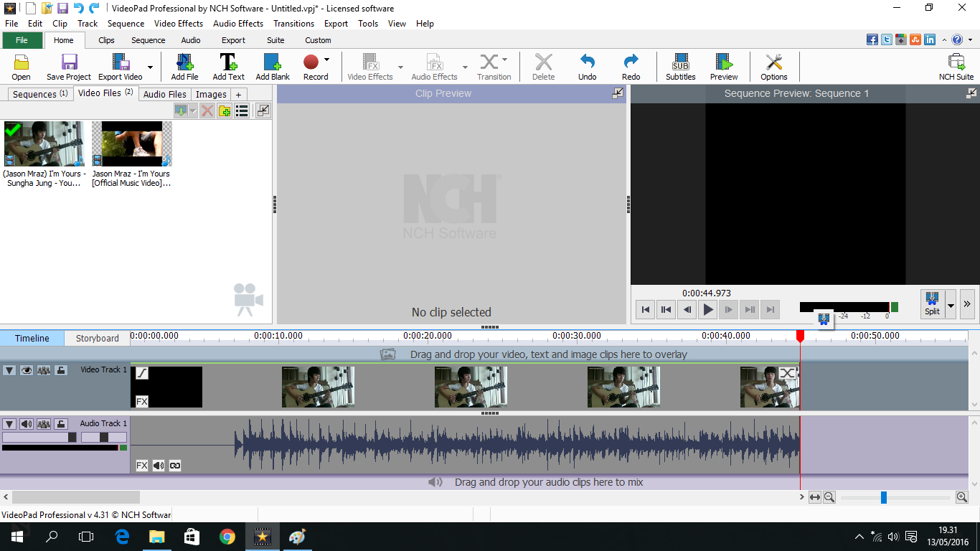Undo the last edit from the toolbar
The width and height of the screenshot is (980, 551).
(587, 67)
